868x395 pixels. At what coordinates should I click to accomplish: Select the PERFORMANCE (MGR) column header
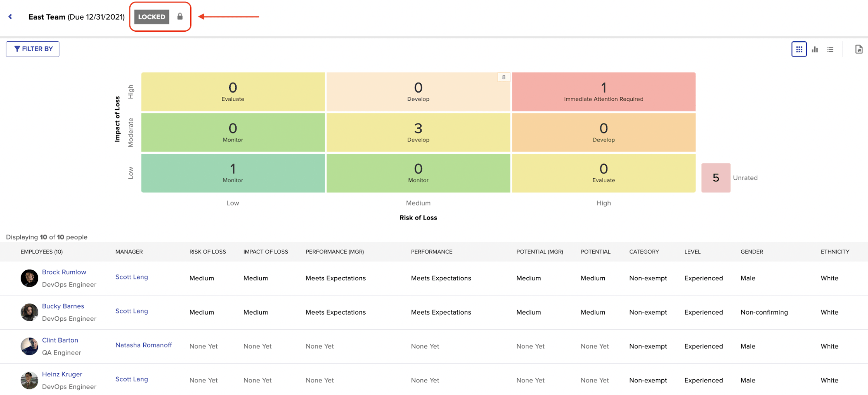pos(334,252)
